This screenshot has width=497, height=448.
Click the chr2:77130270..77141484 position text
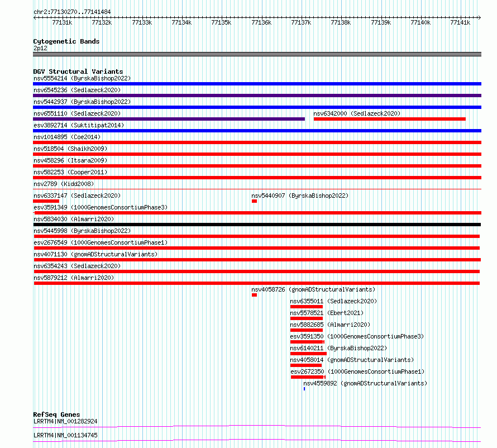72,12
